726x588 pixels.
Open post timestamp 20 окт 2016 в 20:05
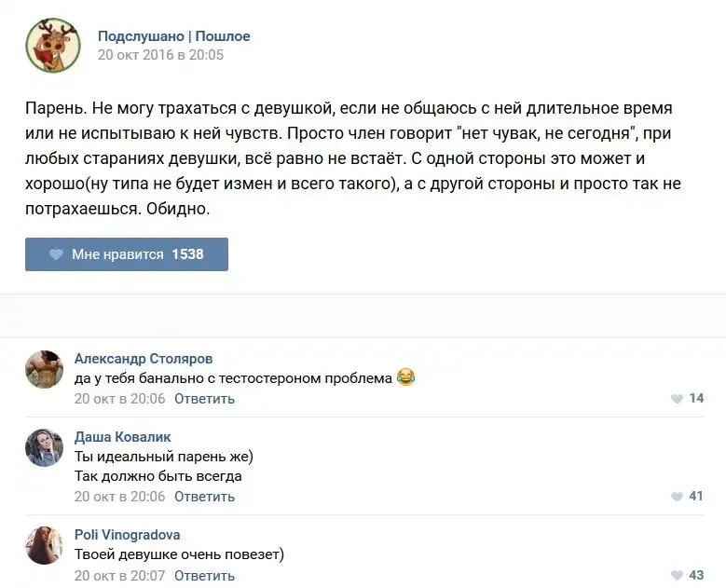pyautogui.click(x=160, y=55)
